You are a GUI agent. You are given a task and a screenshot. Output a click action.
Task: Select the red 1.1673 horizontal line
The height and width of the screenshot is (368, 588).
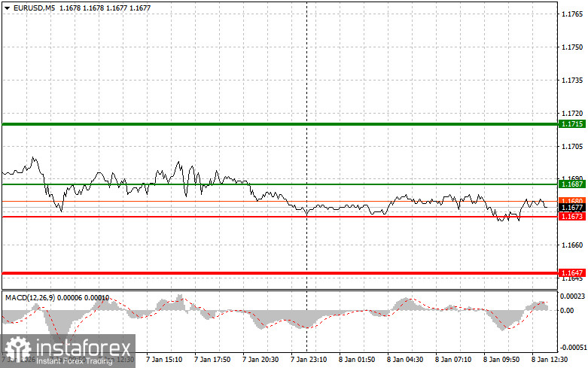coord(280,217)
